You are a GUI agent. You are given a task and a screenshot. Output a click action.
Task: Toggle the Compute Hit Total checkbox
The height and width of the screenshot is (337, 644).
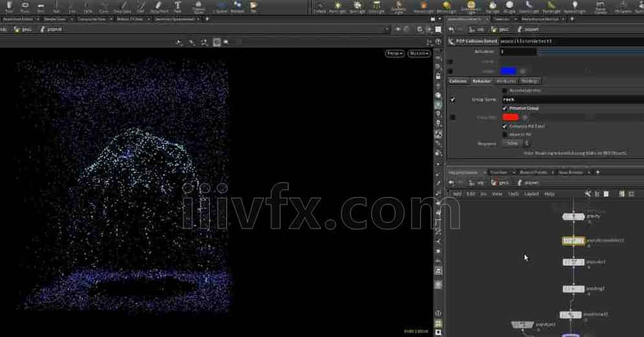pyautogui.click(x=505, y=126)
